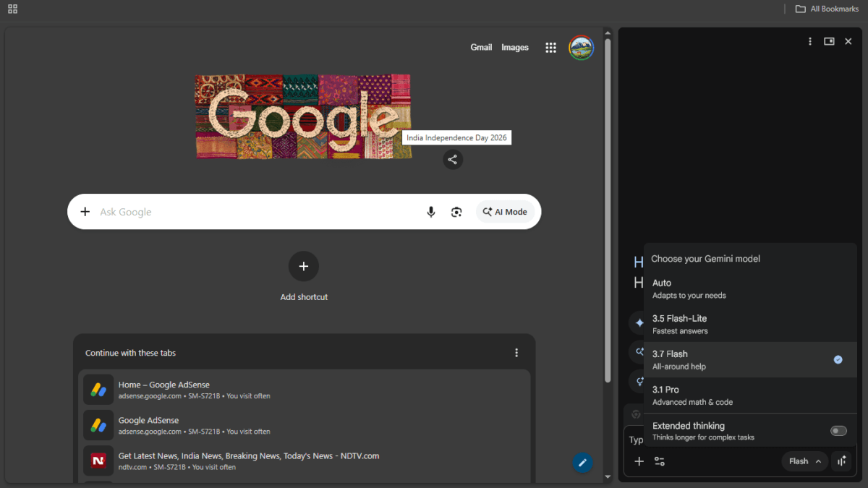Select the 3.1 Pro model

click(750, 395)
